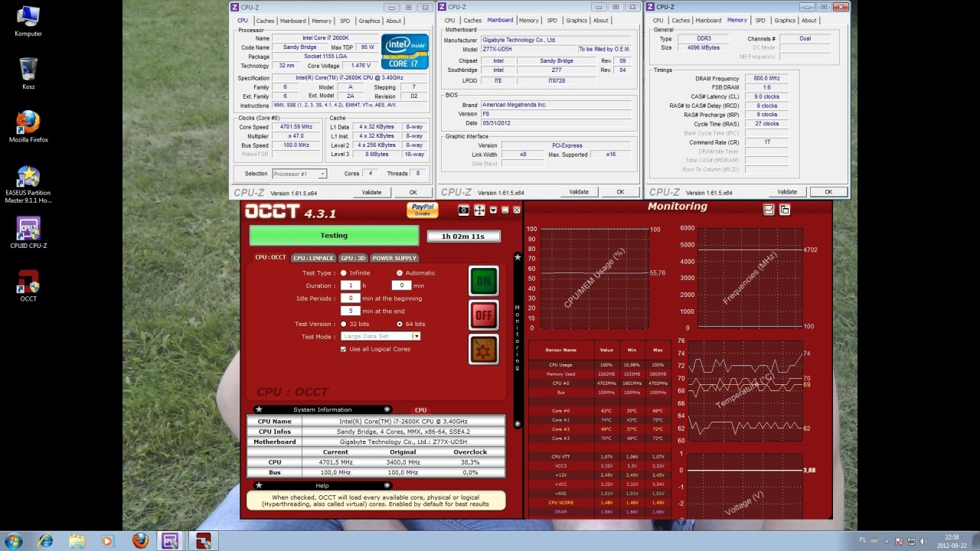Click OK in the CPU-Z CPU window
Image resolution: width=980 pixels, height=551 pixels.
[x=413, y=192]
